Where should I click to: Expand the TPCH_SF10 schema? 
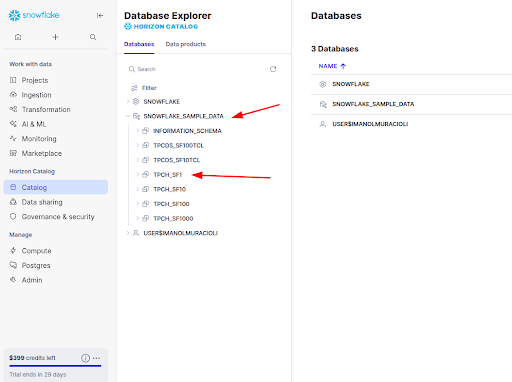point(137,189)
